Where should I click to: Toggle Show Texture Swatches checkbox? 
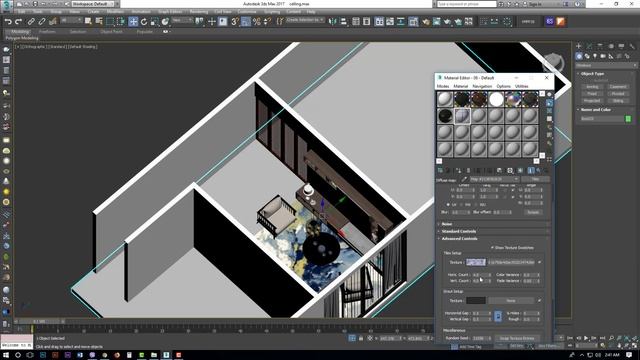point(492,247)
